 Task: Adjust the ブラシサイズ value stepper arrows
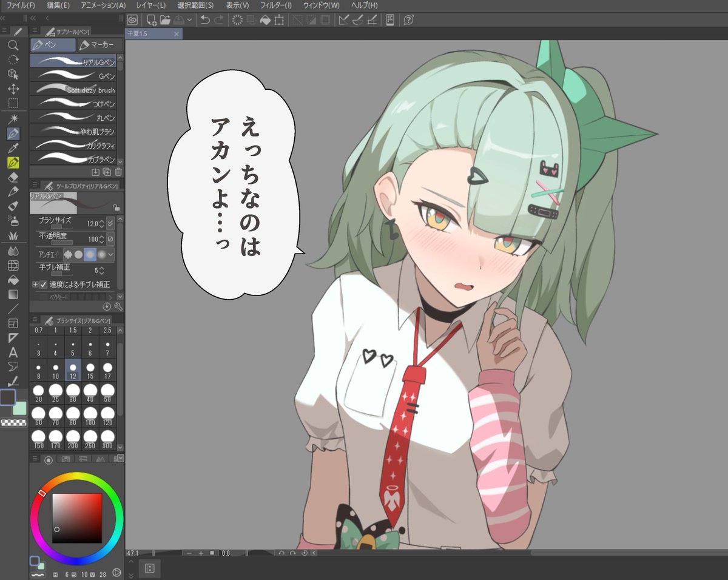[x=101, y=224]
